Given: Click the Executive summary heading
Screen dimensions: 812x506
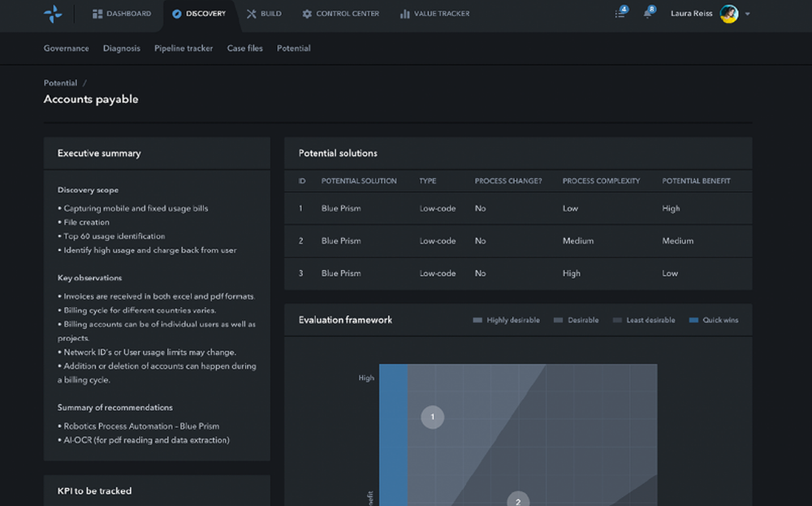Looking at the screenshot, I should coord(99,154).
